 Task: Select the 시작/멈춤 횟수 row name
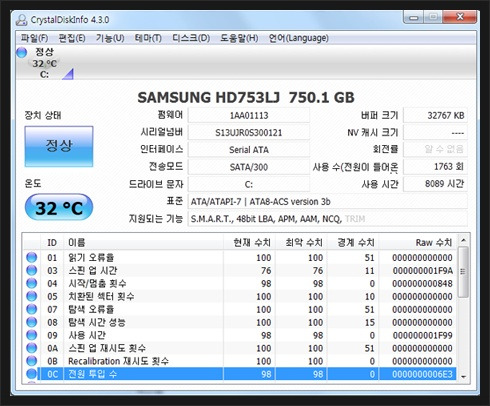point(97,283)
